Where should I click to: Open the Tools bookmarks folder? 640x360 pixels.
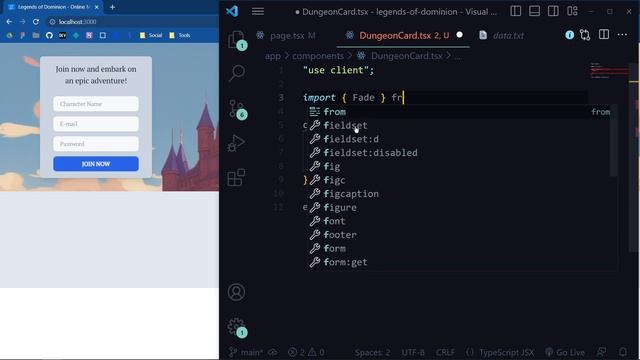click(x=180, y=36)
